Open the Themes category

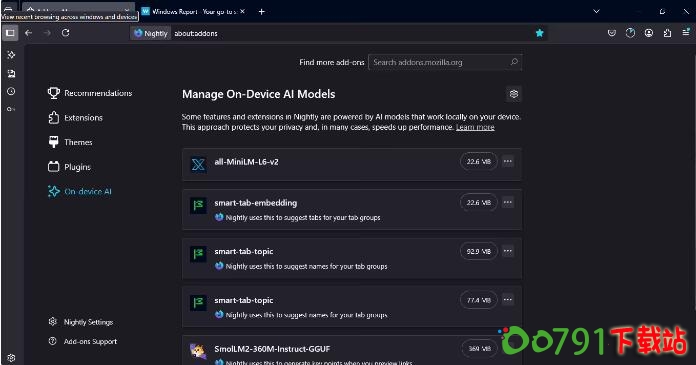[x=70, y=142]
